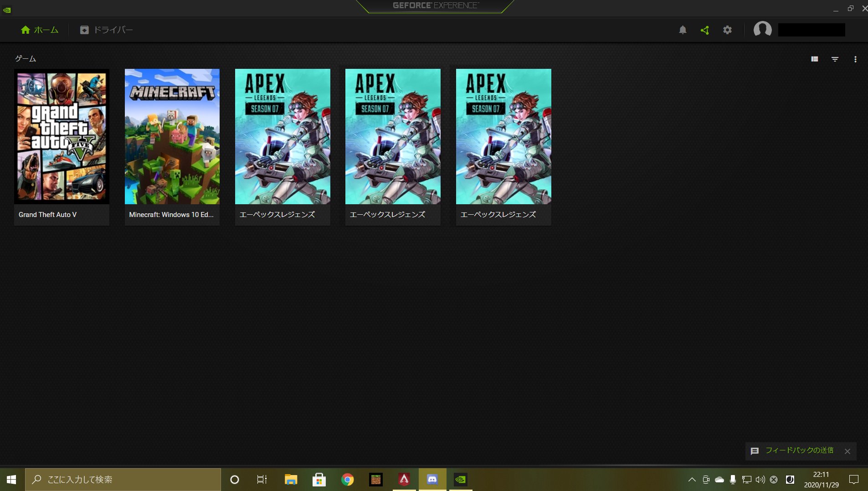Open the notifications bell in GeForce Experience
The height and width of the screenshot is (491, 868).
(x=682, y=30)
